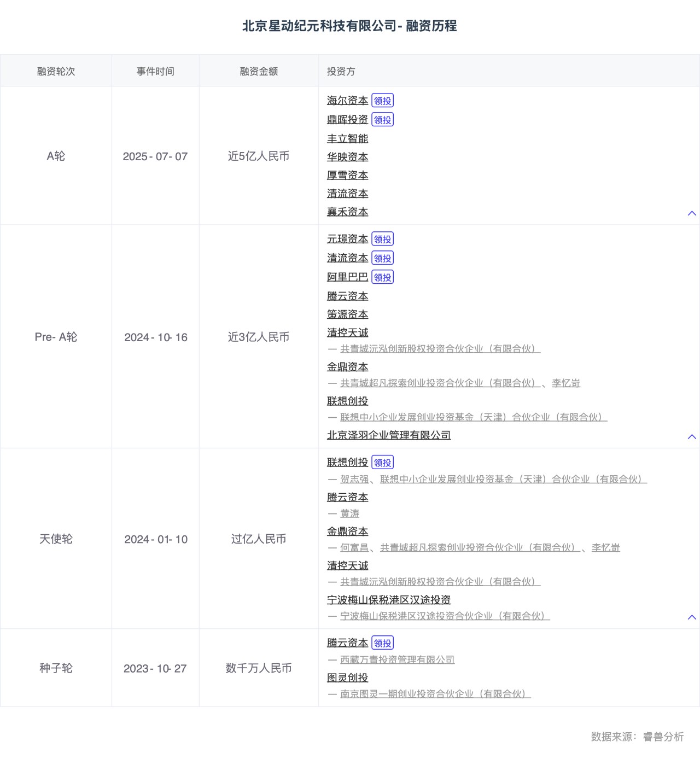This screenshot has width=700, height=765.
Task: Open 共青城超凡探索 link in Pre-A轮 row
Action: point(440,383)
